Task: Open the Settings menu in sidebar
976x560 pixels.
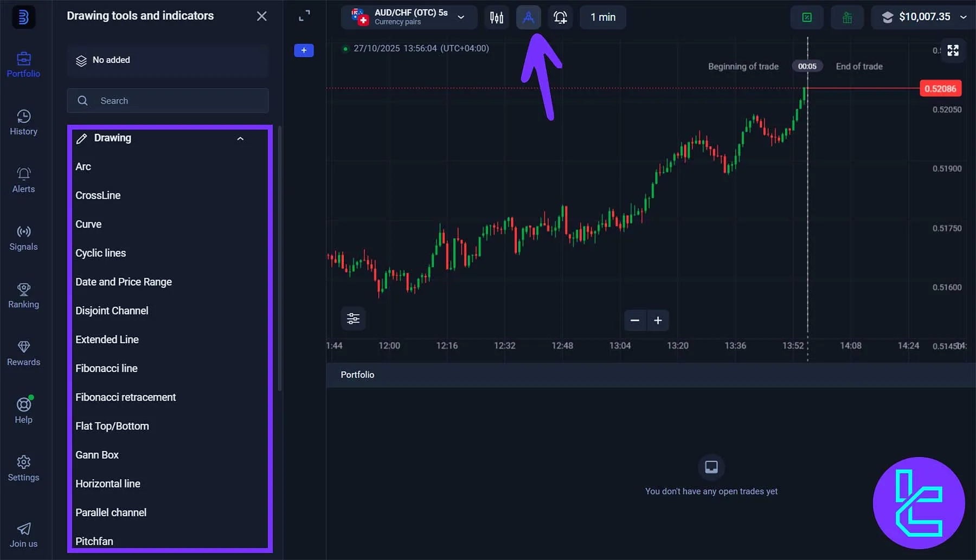Action: [23, 467]
